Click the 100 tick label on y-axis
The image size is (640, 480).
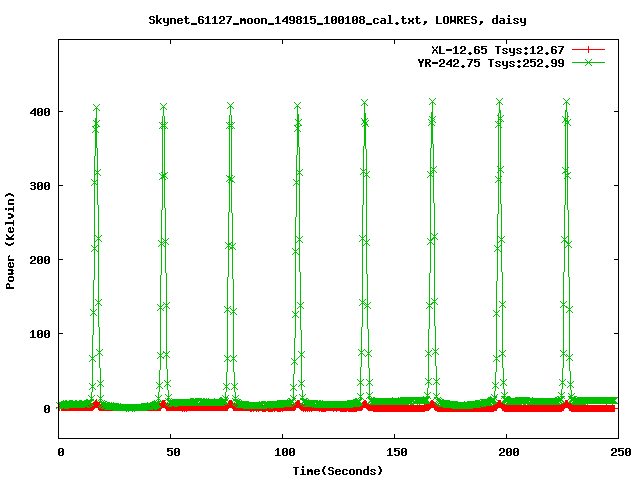click(40, 334)
